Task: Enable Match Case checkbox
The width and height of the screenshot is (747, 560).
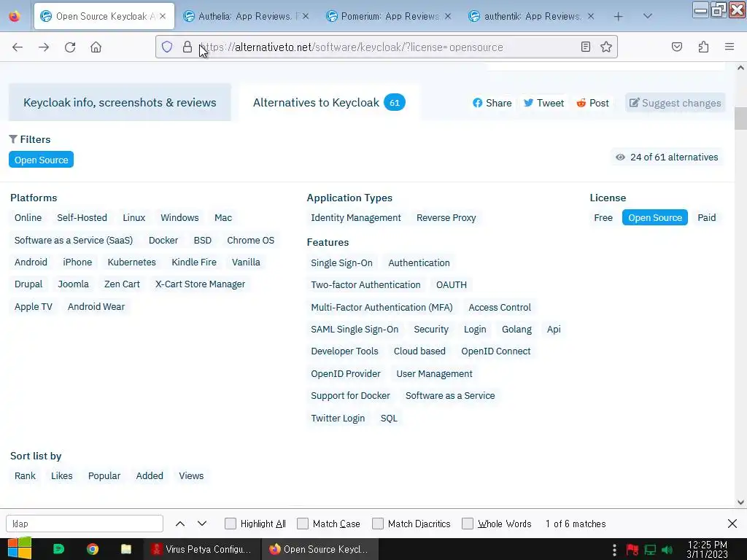Action: 303,524
